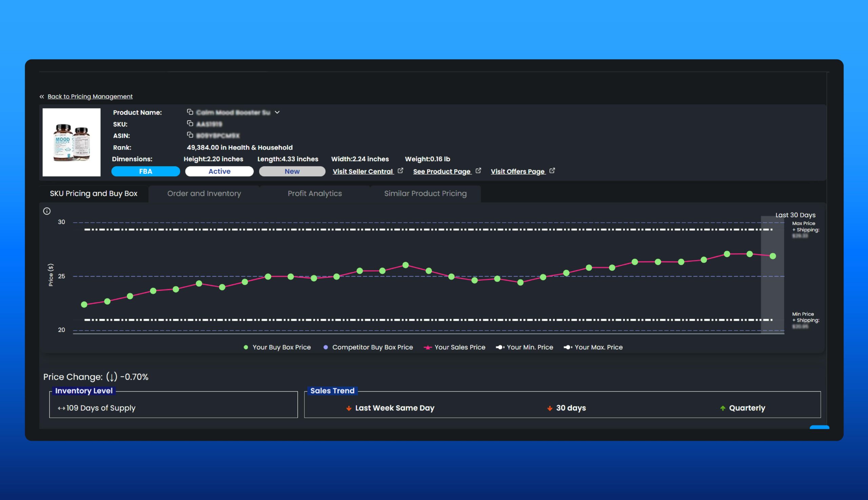Image resolution: width=868 pixels, height=500 pixels.
Task: Click the external-link icon beside Visit Offers Page
Action: (553, 170)
